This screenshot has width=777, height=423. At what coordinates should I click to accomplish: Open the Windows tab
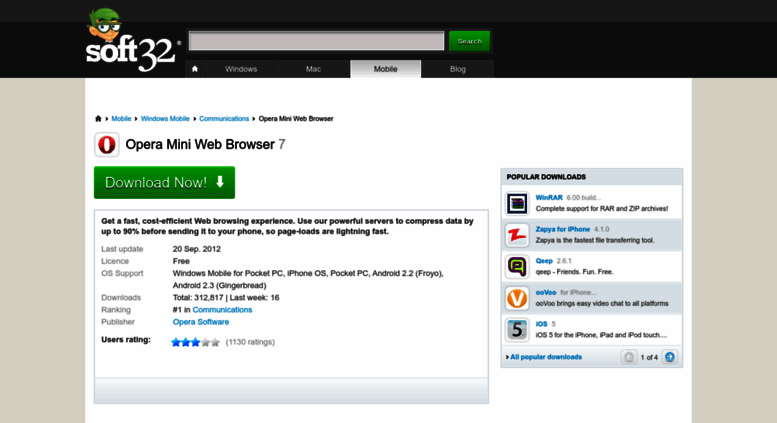(241, 69)
